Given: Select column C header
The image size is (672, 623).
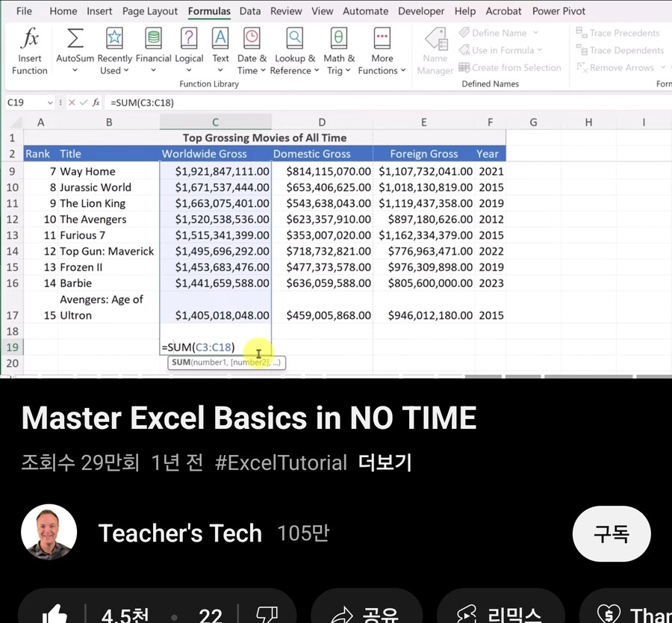Looking at the screenshot, I should click(x=215, y=123).
